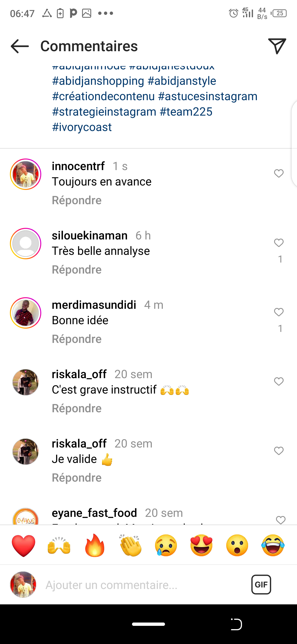
Task: Like silouekinaman's comment with heart
Action: pyautogui.click(x=279, y=243)
